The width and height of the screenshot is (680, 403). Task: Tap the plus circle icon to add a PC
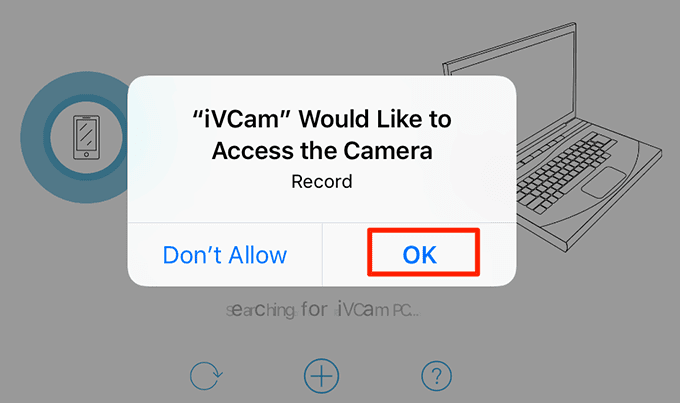pyautogui.click(x=321, y=376)
